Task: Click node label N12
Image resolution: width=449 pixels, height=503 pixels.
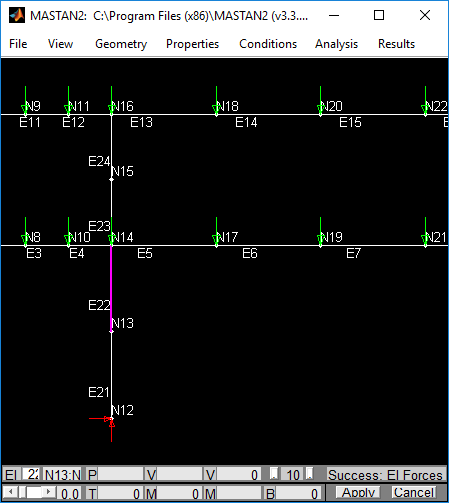Action: (x=122, y=410)
